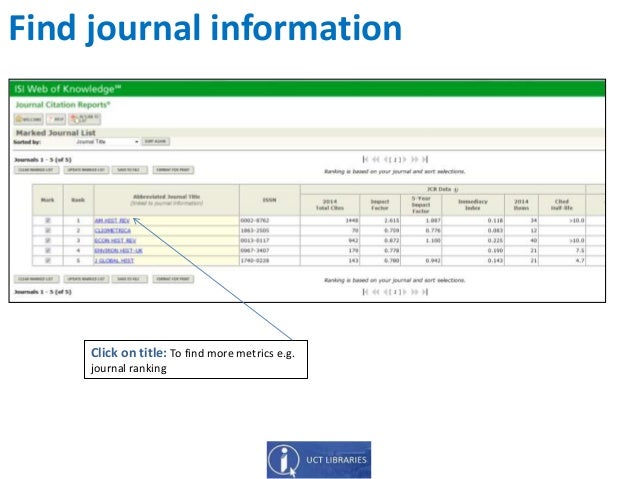Click the Rank column header
The image size is (638, 479).
point(78,200)
